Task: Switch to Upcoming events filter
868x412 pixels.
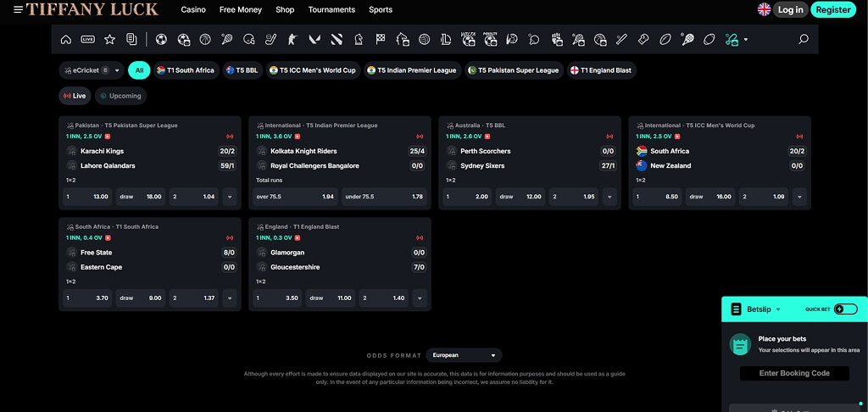Action: pos(120,96)
